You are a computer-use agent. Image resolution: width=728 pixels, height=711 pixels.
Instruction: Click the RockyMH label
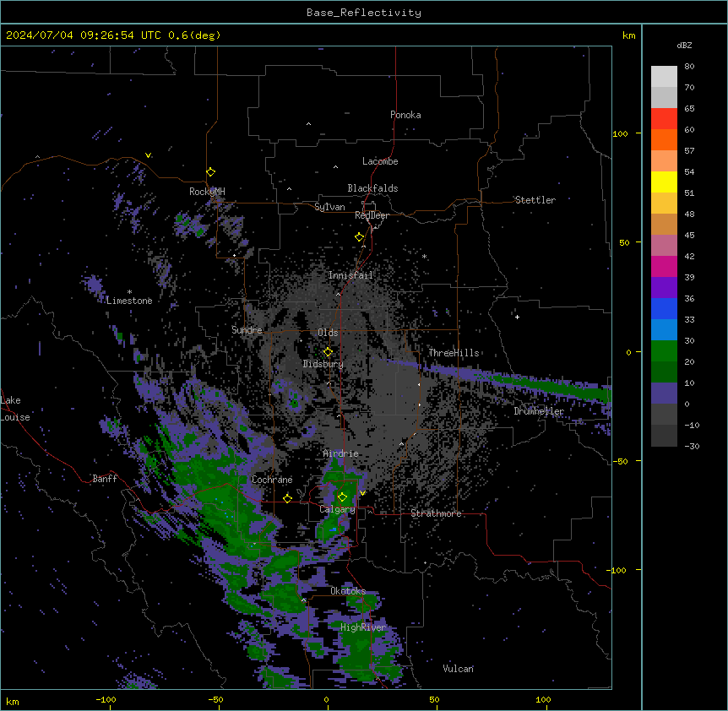pyautogui.click(x=207, y=192)
